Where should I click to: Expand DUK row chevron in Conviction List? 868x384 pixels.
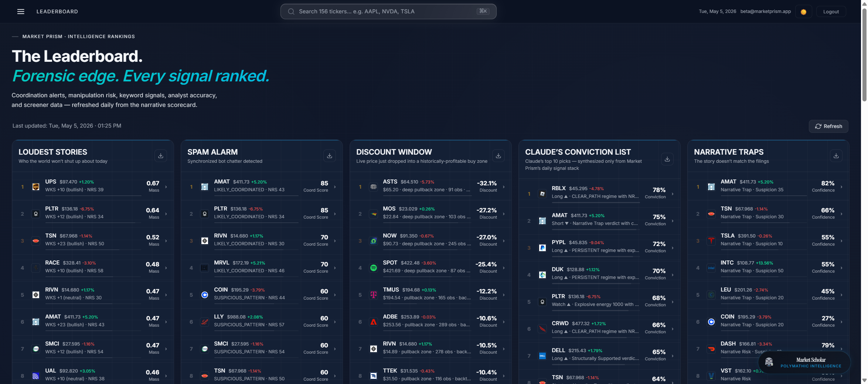click(673, 275)
